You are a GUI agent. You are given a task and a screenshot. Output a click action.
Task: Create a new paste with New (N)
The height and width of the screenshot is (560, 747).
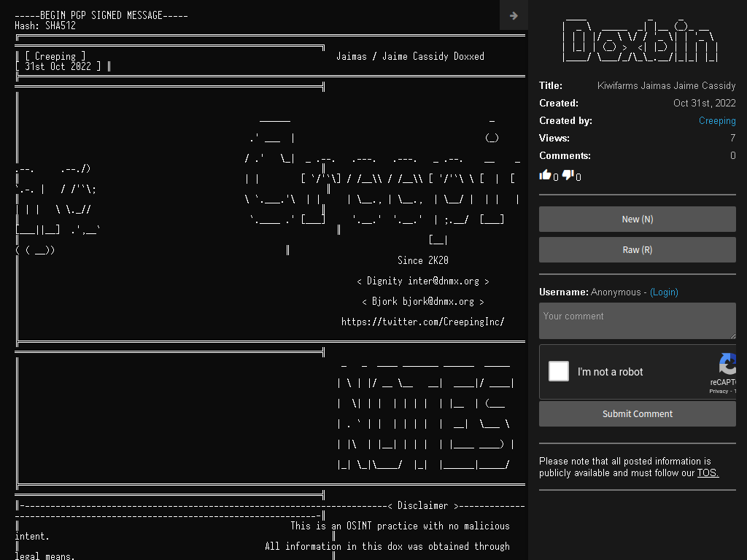pos(638,219)
